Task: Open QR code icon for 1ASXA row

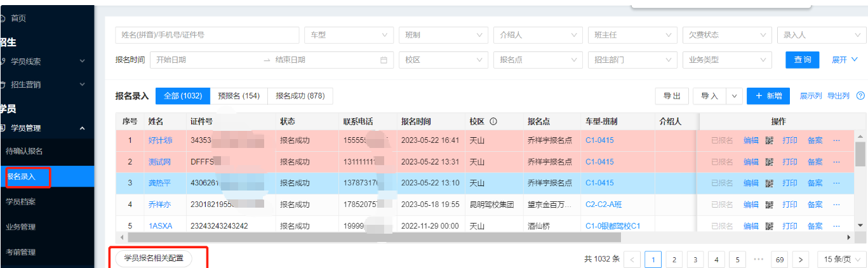Action: (x=770, y=226)
